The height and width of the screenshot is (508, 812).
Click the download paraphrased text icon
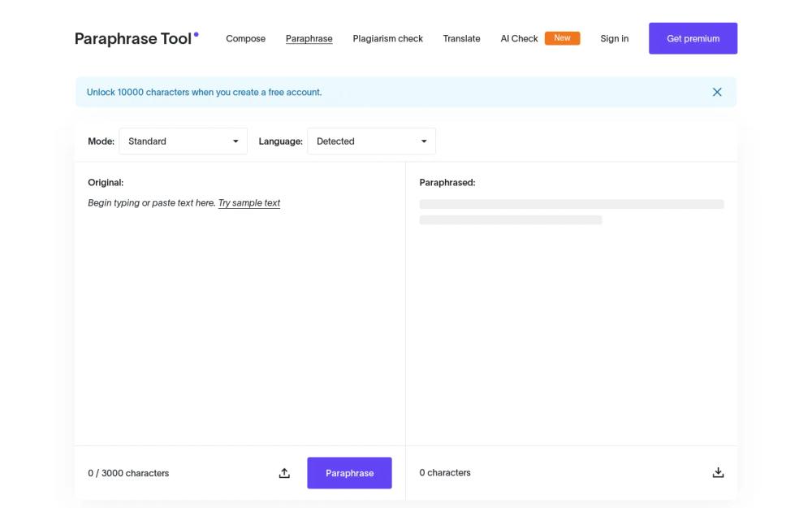(718, 472)
